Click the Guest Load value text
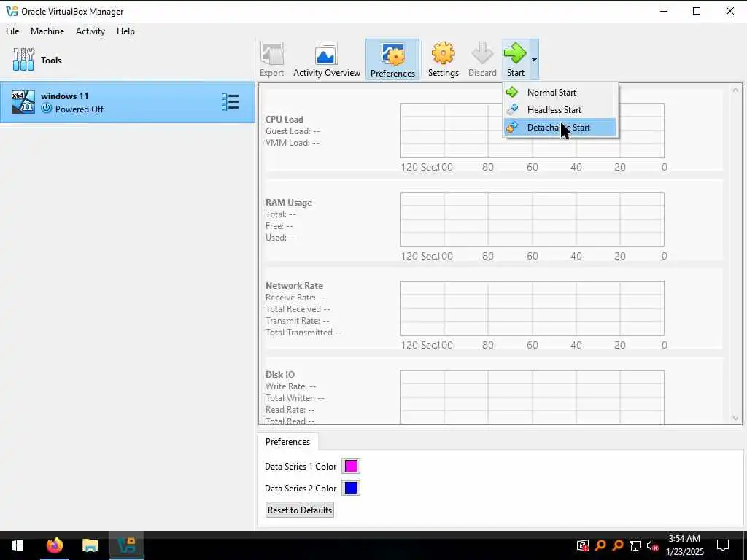 pyautogui.click(x=293, y=131)
